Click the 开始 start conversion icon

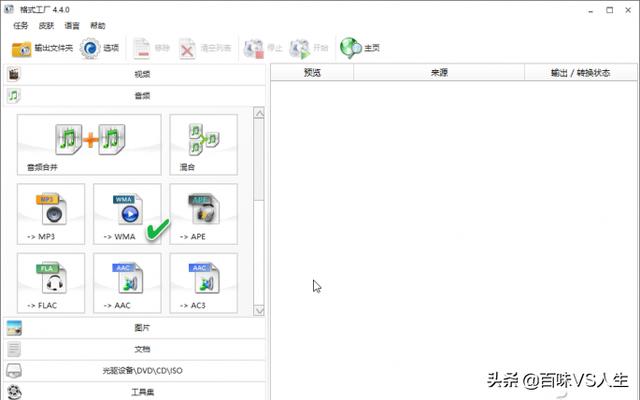coord(299,49)
